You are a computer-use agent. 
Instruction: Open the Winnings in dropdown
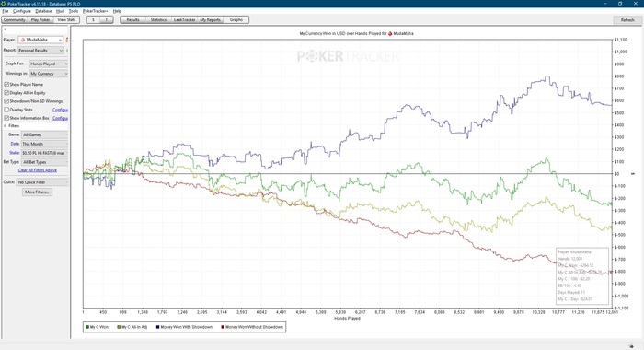tap(49, 74)
